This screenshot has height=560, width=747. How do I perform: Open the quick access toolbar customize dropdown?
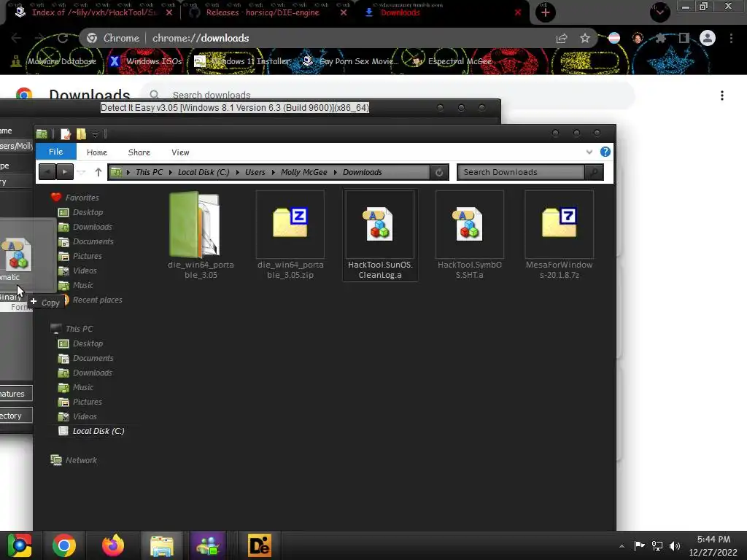click(96, 135)
